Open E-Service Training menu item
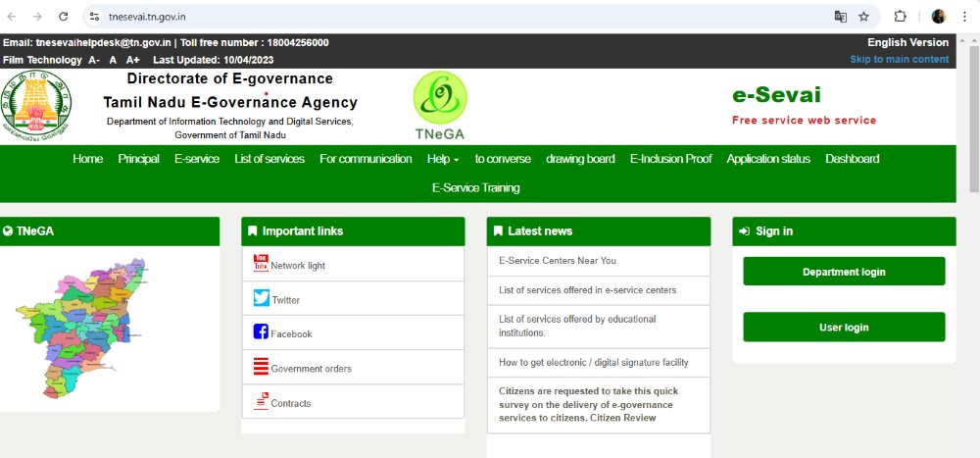Image resolution: width=980 pixels, height=458 pixels. 475,187
